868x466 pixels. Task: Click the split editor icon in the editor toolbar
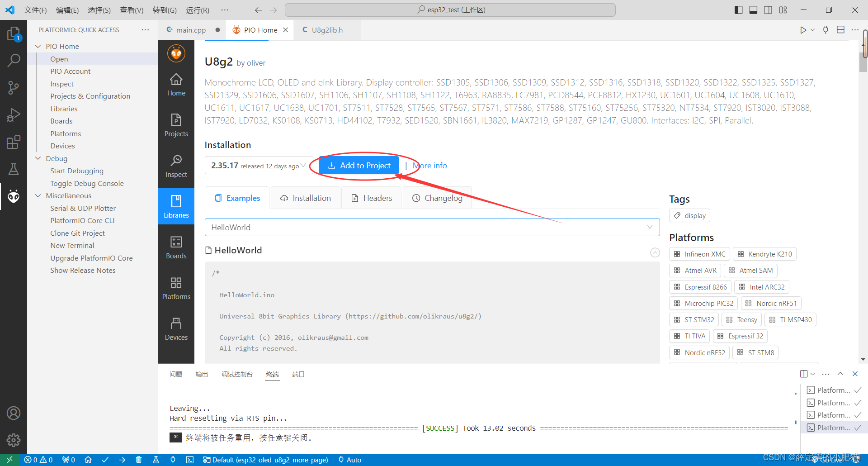click(840, 30)
